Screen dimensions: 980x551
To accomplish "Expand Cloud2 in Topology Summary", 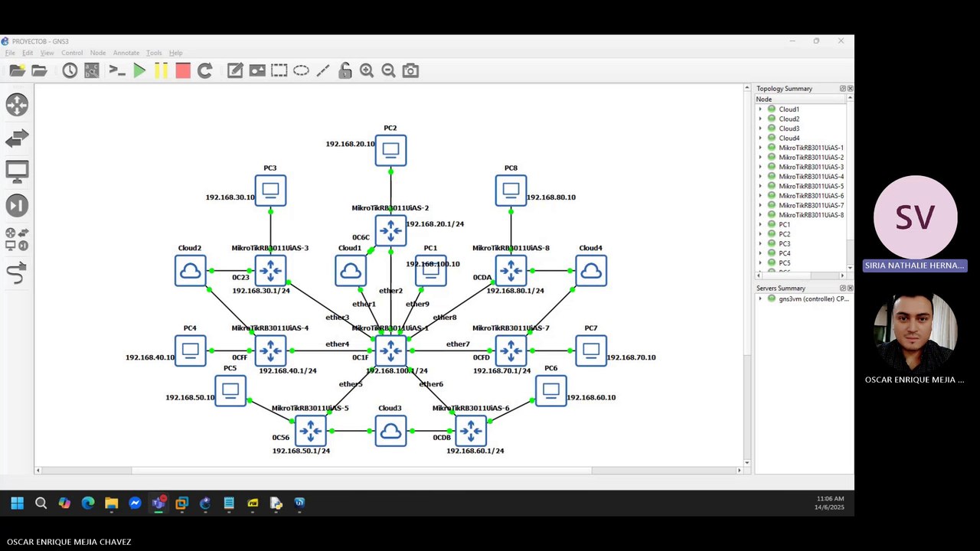I will point(760,119).
